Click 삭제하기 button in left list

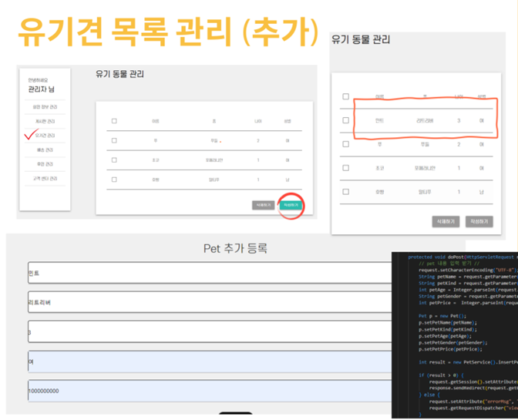264,205
